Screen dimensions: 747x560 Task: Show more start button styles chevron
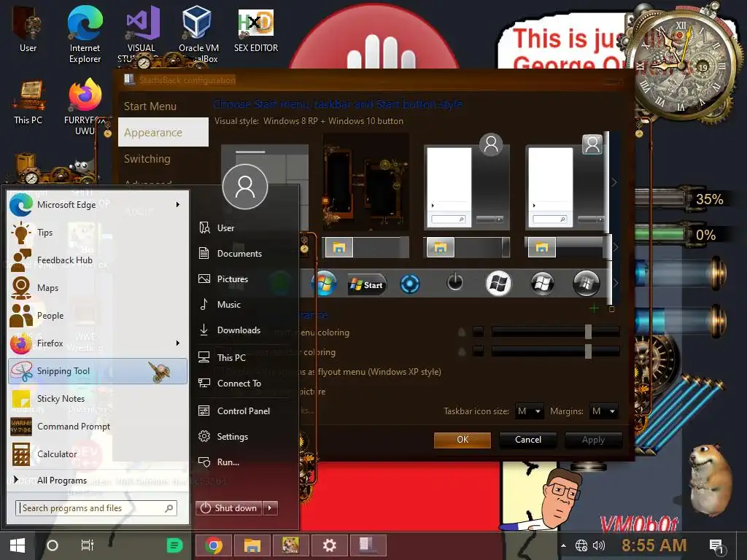[615, 284]
